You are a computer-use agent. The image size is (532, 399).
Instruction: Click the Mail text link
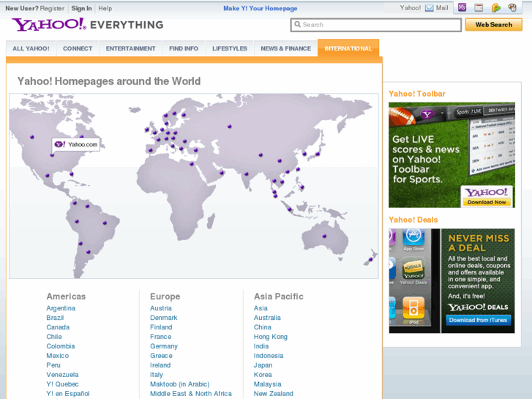[442, 8]
